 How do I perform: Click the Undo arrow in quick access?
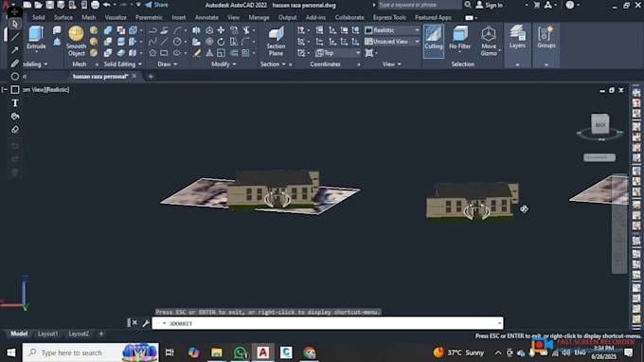pyautogui.click(x=107, y=5)
